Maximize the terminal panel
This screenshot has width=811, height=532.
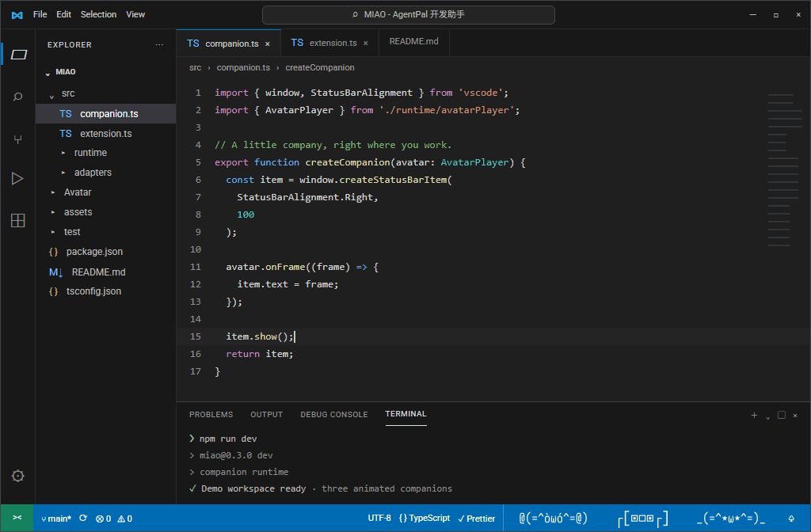(782, 415)
